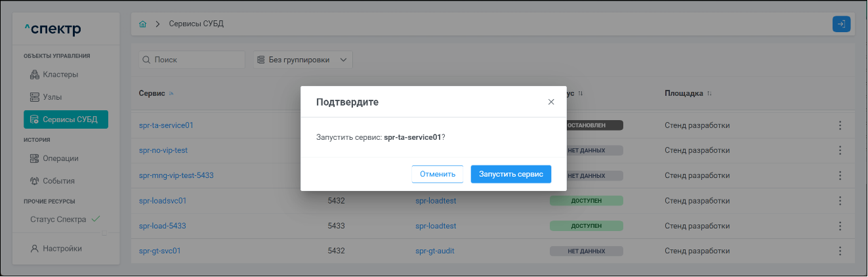The image size is (868, 277).
Task: Open Статус Спектра in sidebar
Action: point(58,219)
